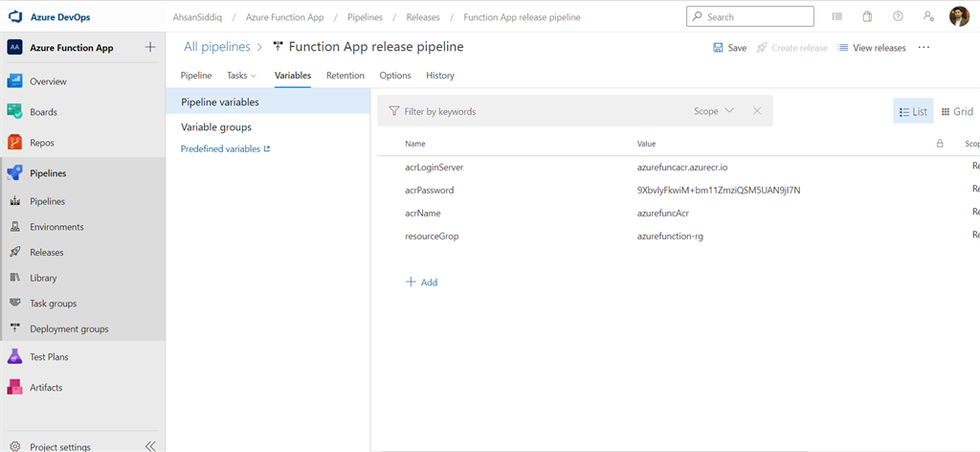Click the Name column header
Screen dimensions: 980x452
point(415,144)
